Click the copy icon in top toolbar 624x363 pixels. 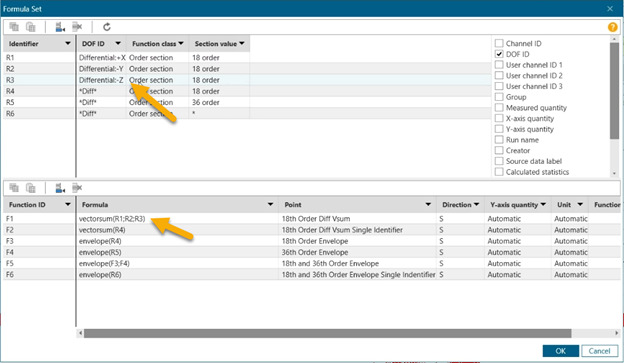[x=14, y=27]
